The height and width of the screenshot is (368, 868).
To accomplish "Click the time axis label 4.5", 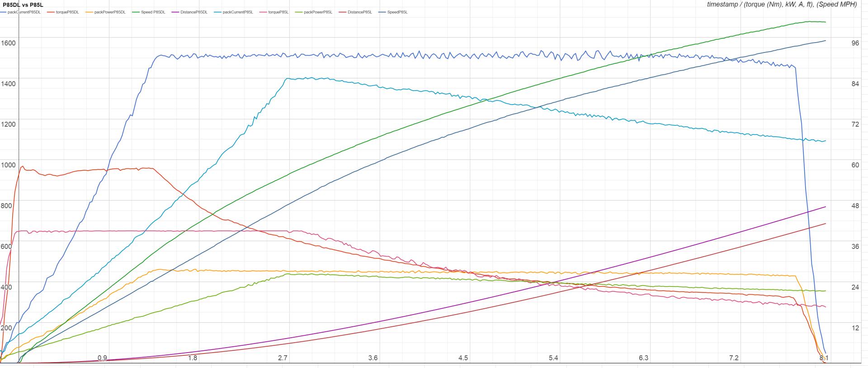I will coord(463,358).
